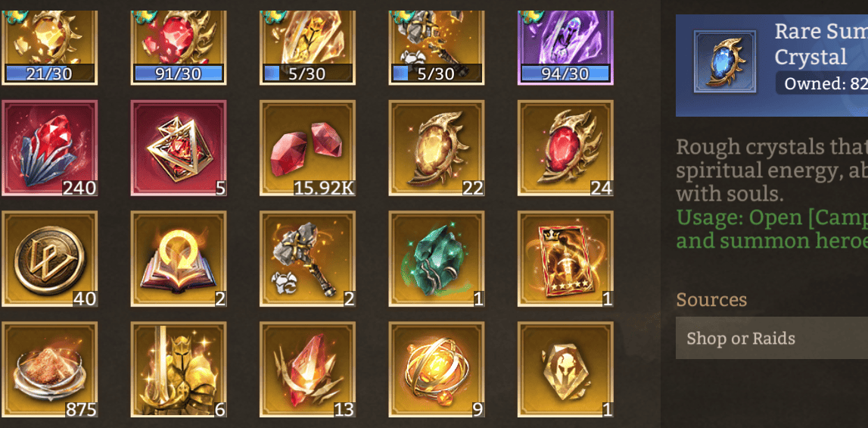Select the purple shard with 94/30 progress
Image resolution: width=868 pixels, height=428 pixels.
pos(566,48)
